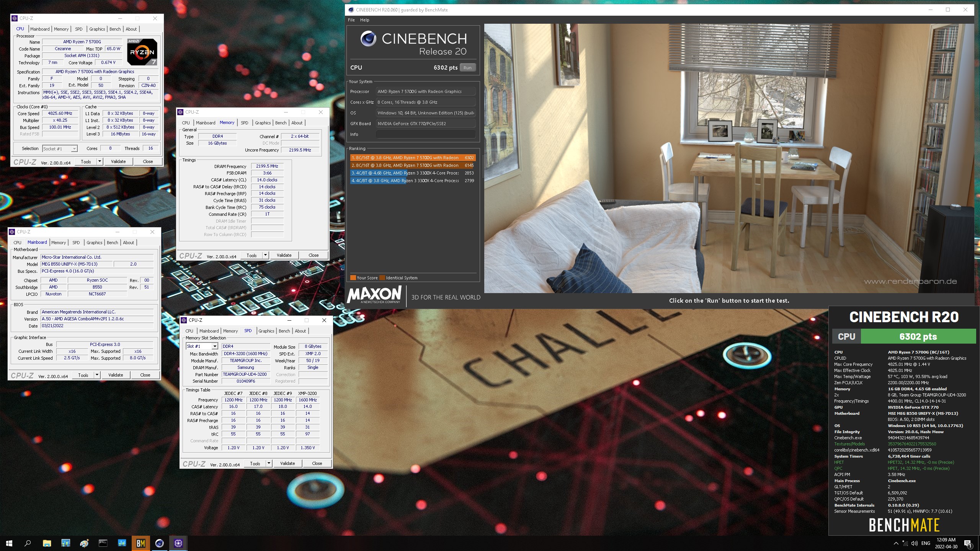
Task: Click chart icon beside the BenchMate taskbar button
Action: pyautogui.click(x=122, y=543)
